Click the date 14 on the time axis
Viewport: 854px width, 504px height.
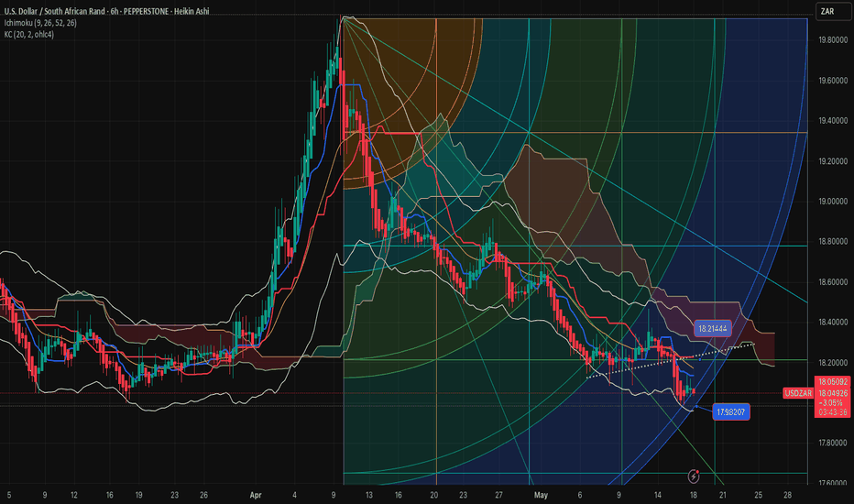click(657, 495)
